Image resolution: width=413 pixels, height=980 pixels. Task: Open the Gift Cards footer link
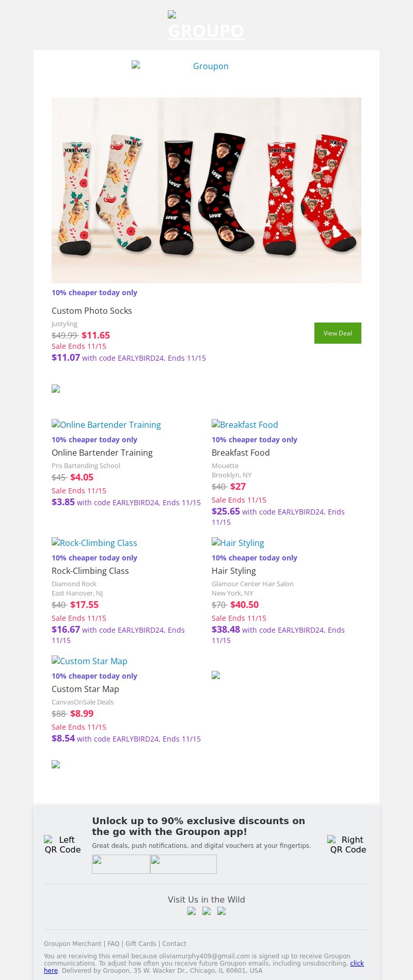coord(140,943)
